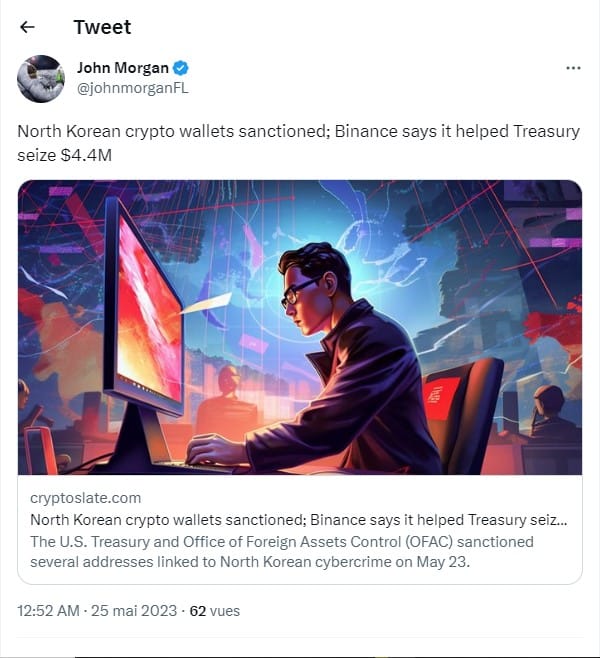Click the blue verified badge
The height and width of the screenshot is (658, 600).
[180, 68]
